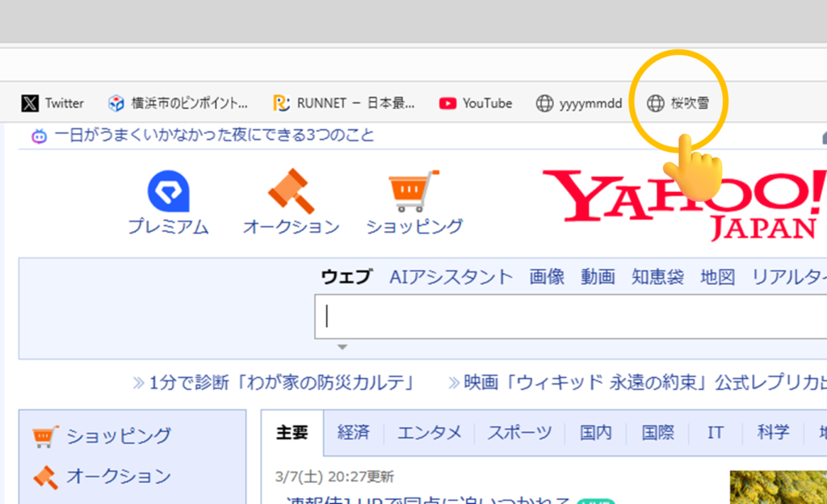Click the プレミアム icon

(168, 194)
